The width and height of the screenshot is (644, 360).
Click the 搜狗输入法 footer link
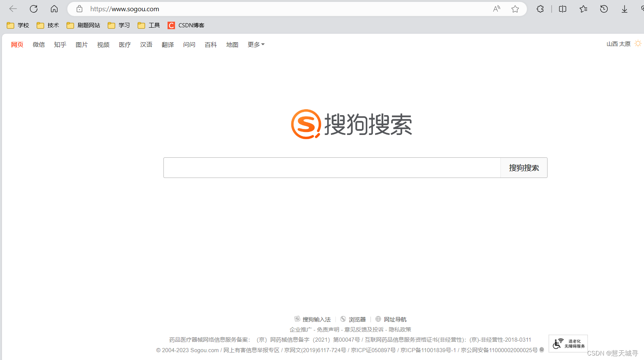pyautogui.click(x=313, y=319)
